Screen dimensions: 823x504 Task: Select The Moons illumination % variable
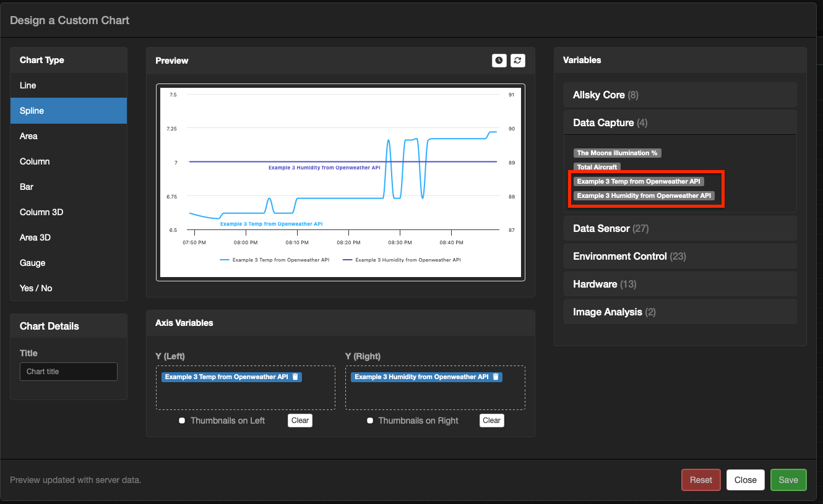click(x=618, y=153)
